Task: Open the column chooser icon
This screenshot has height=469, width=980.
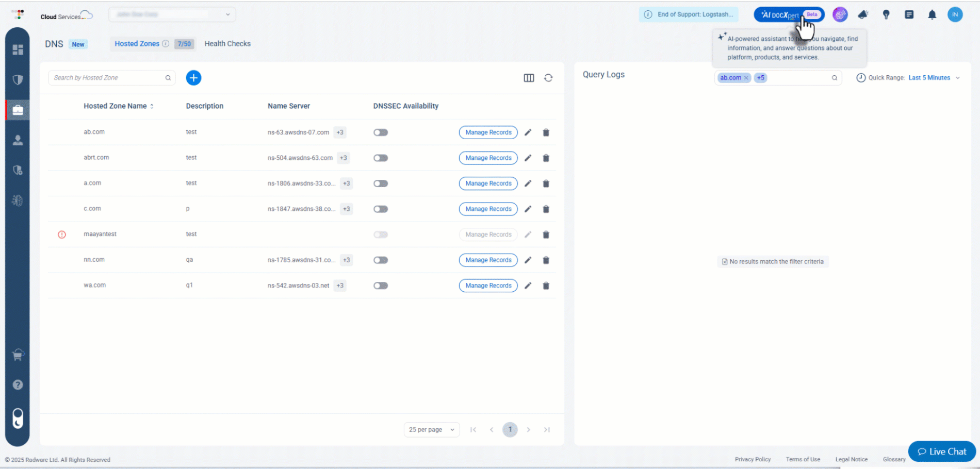Action: (529, 78)
